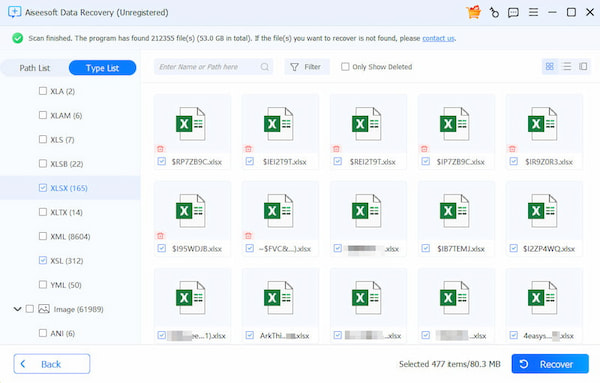Click the register key icon
The image size is (600, 383).
pyautogui.click(x=494, y=13)
